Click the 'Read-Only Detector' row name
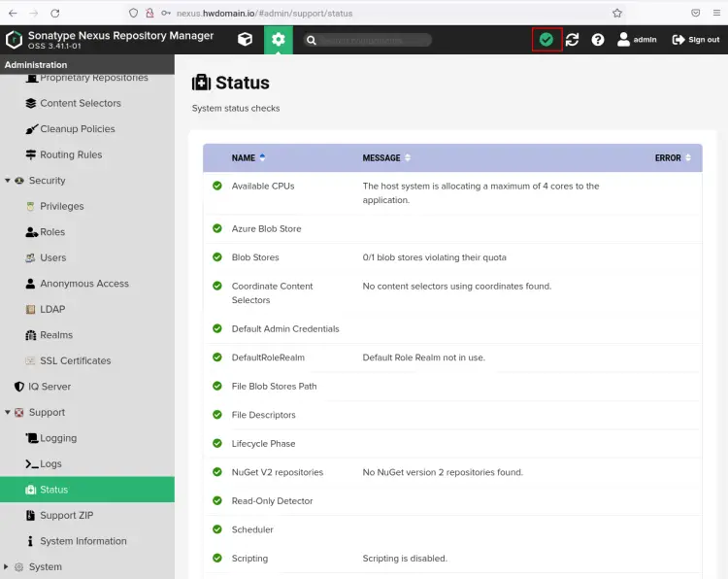Screen dimensions: 728x579 point(272,501)
